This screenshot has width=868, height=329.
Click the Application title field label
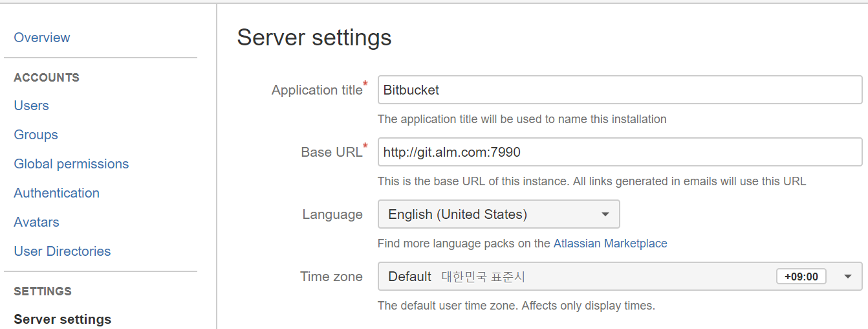[x=317, y=90]
